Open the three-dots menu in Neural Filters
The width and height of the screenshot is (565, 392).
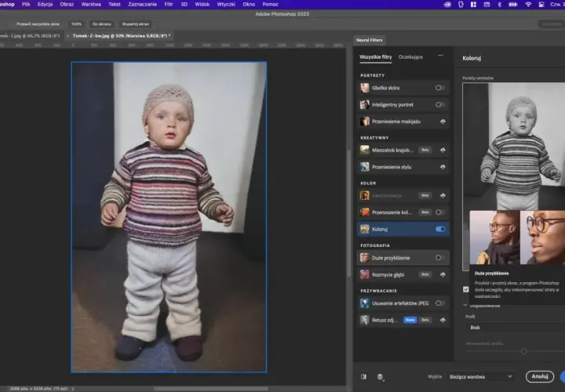[440, 56]
